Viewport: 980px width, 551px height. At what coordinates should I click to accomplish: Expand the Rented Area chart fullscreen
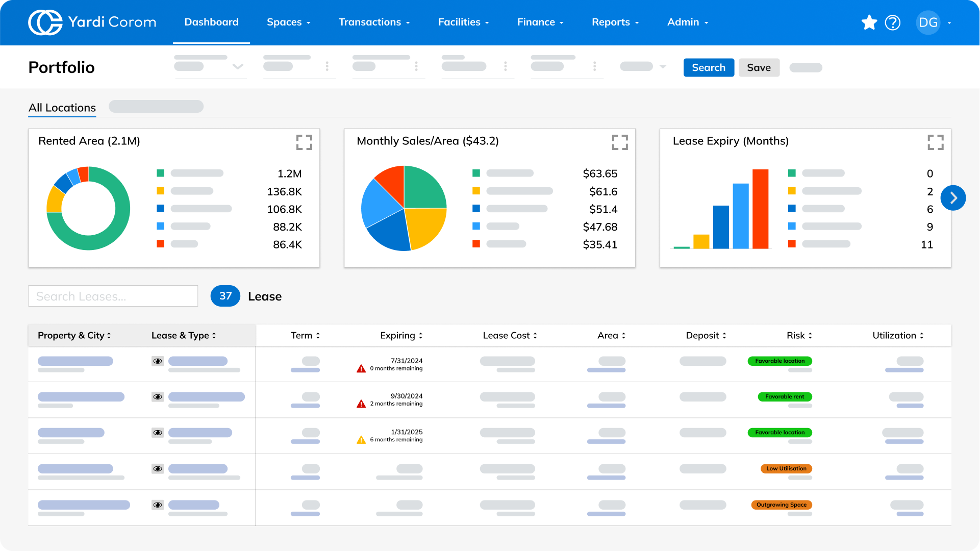304,142
